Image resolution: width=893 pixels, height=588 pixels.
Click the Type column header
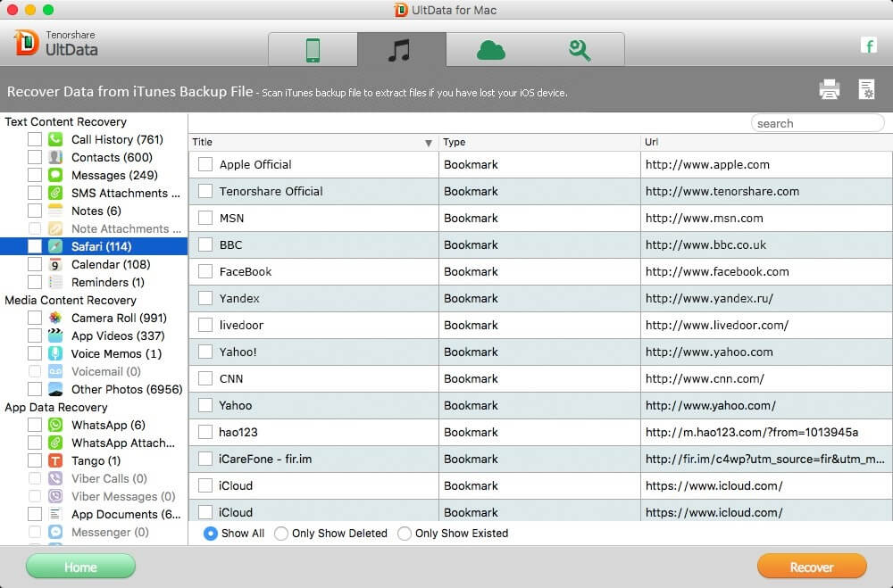pyautogui.click(x=539, y=142)
